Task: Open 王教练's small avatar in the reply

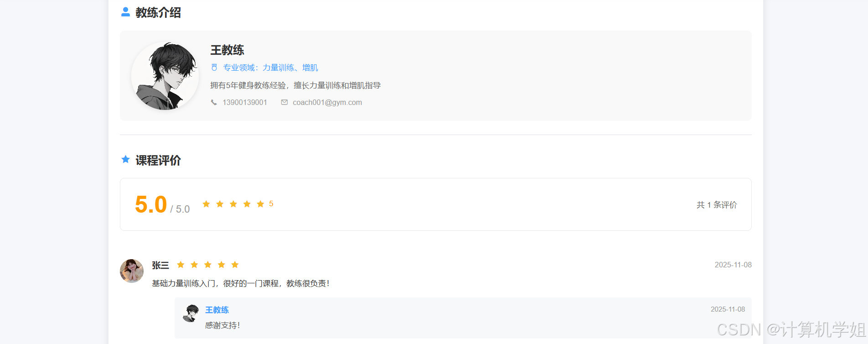Action: click(x=191, y=313)
